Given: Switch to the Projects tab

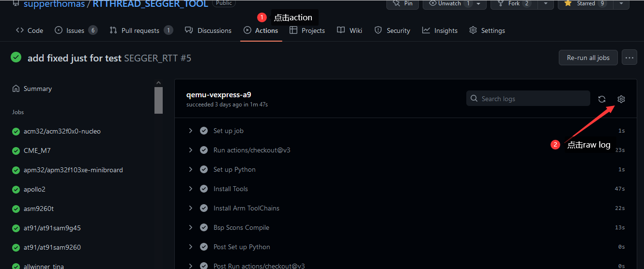Looking at the screenshot, I should coord(307,30).
